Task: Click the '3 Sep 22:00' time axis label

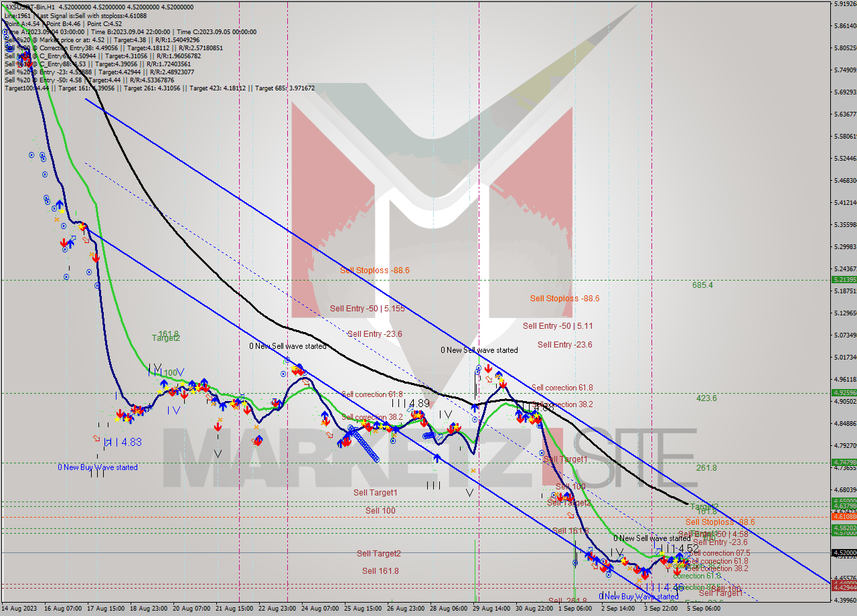Action: tap(662, 609)
